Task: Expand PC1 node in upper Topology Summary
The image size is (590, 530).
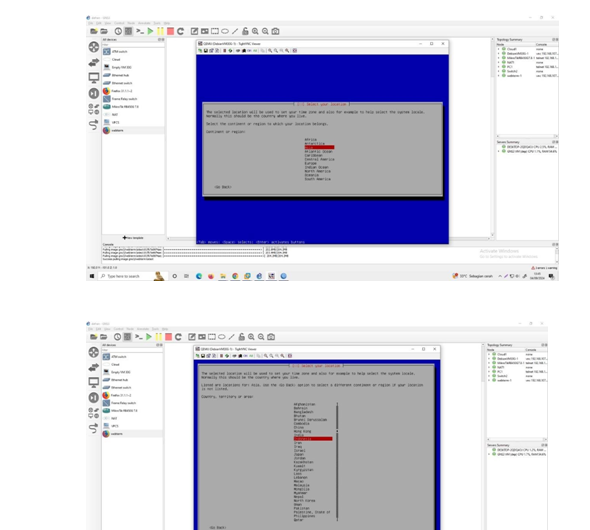Action: click(499, 67)
